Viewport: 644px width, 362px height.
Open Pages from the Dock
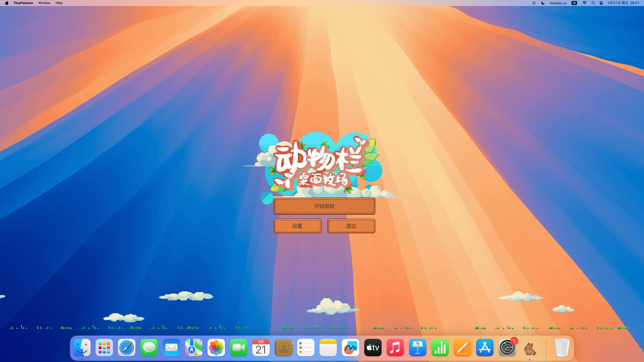point(462,348)
